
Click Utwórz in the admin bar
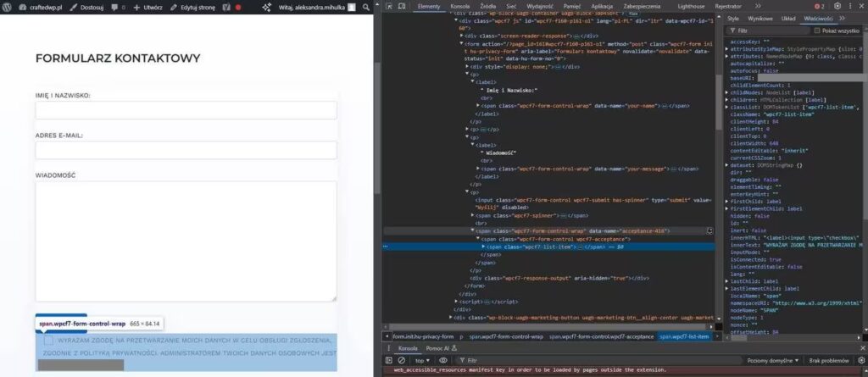point(147,7)
